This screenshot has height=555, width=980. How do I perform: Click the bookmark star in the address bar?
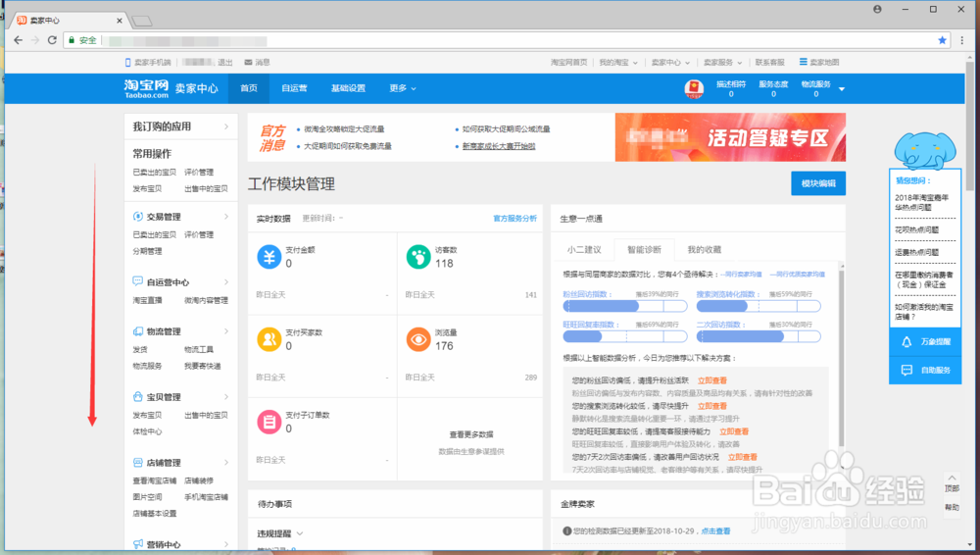coord(942,40)
